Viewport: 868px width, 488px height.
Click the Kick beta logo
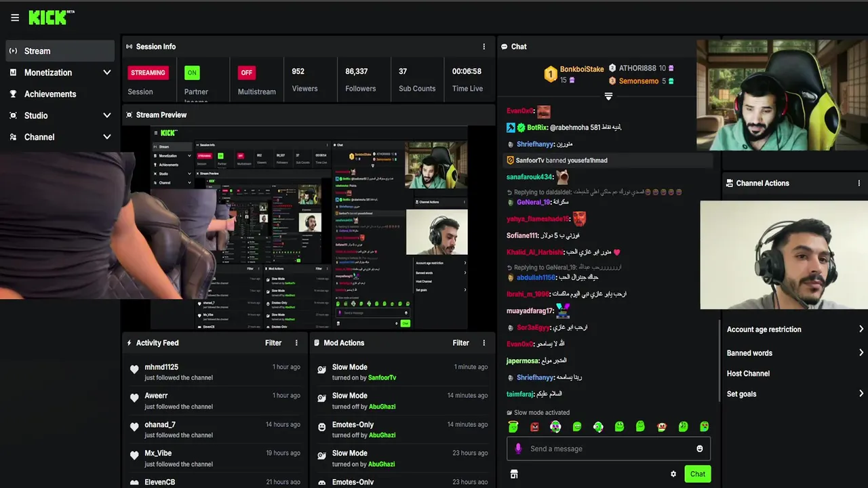52,18
